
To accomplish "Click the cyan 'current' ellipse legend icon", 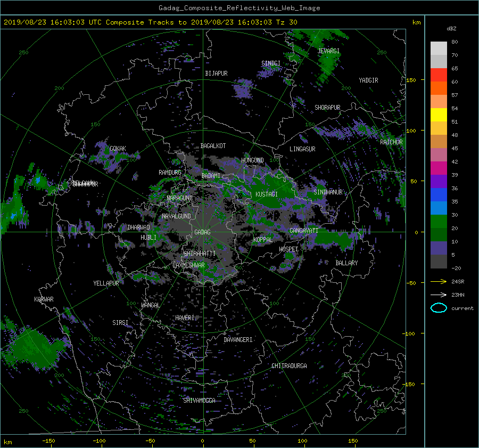I will [439, 308].
